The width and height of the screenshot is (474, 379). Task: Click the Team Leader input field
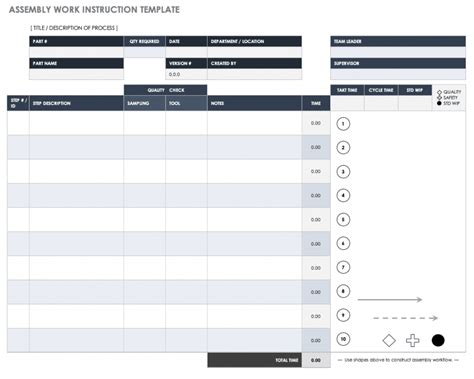(x=398, y=52)
